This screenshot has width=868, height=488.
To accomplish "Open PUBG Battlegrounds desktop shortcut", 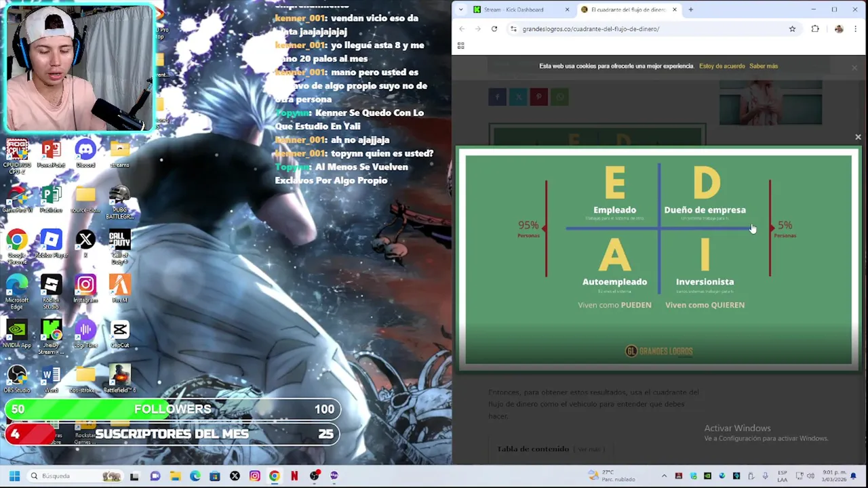I will click(x=119, y=201).
